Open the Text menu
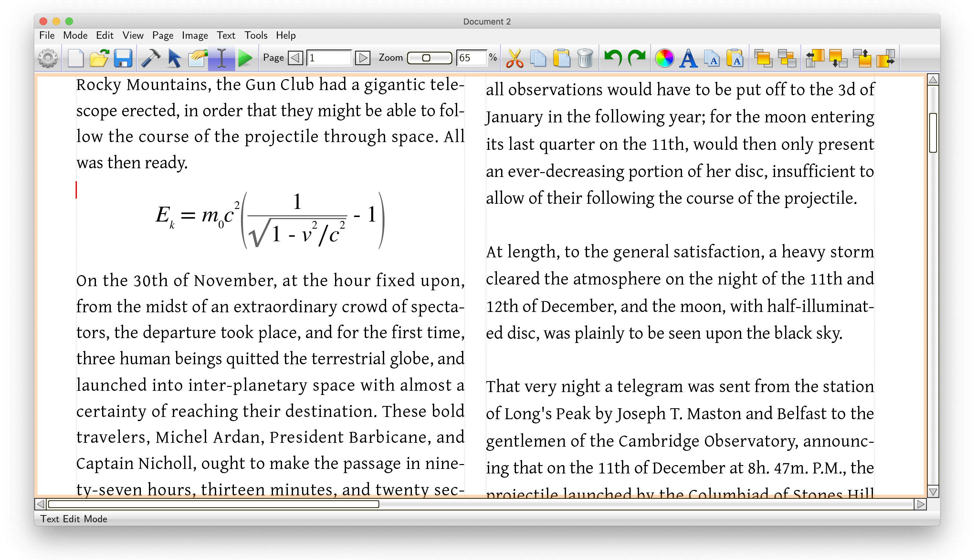The height and width of the screenshot is (560, 977). (x=226, y=36)
